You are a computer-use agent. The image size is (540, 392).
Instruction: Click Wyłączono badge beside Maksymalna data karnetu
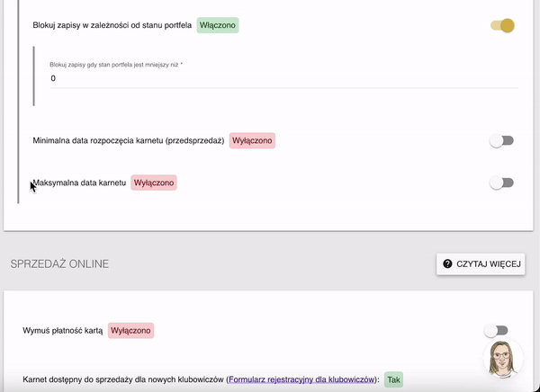[x=154, y=183]
